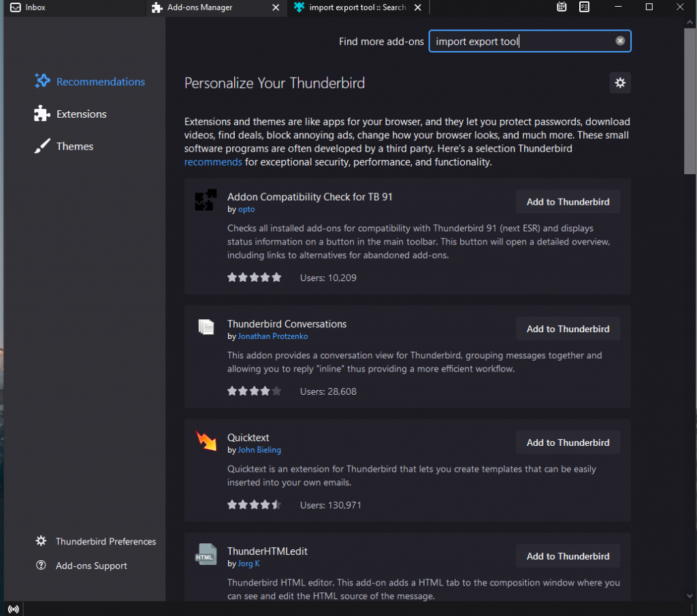Follow the recommends link in the description
This screenshot has width=697, height=616.
[213, 162]
